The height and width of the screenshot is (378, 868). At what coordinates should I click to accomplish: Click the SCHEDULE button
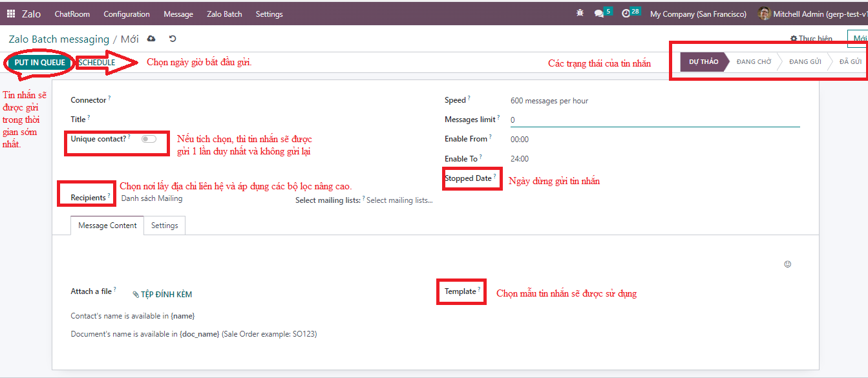(x=97, y=63)
